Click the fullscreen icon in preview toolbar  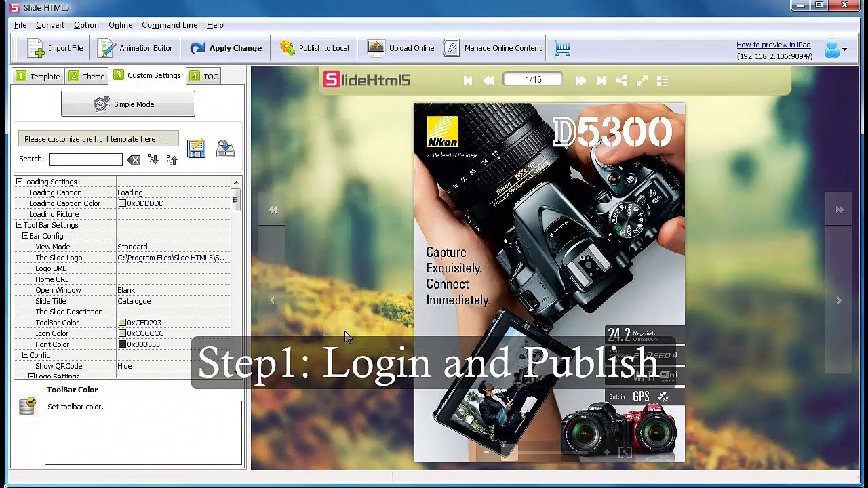click(642, 81)
